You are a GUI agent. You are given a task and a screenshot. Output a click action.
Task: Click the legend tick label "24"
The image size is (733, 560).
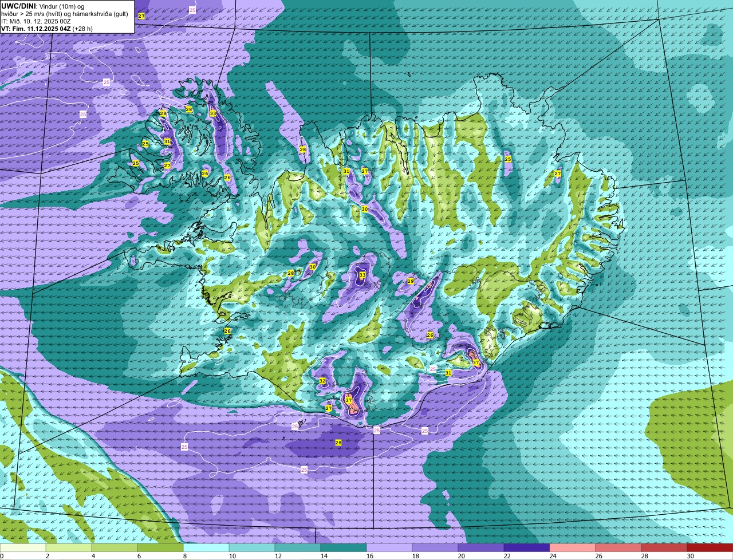click(553, 556)
